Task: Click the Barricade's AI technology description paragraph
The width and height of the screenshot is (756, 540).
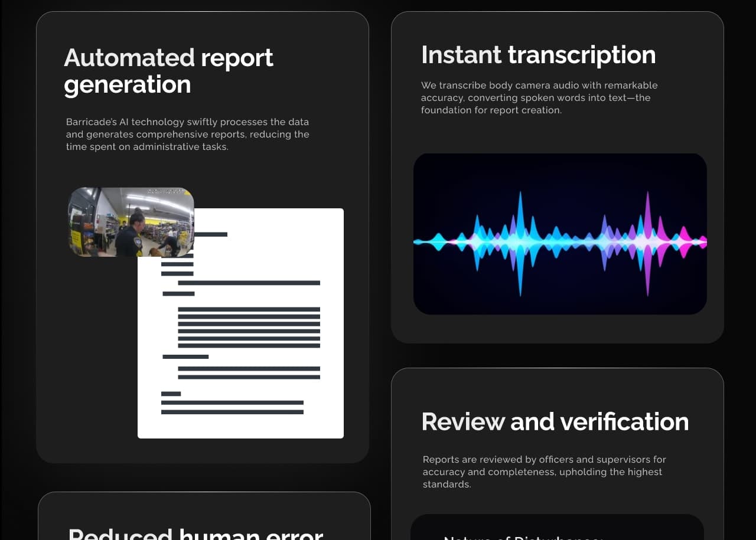Action: 187,135
